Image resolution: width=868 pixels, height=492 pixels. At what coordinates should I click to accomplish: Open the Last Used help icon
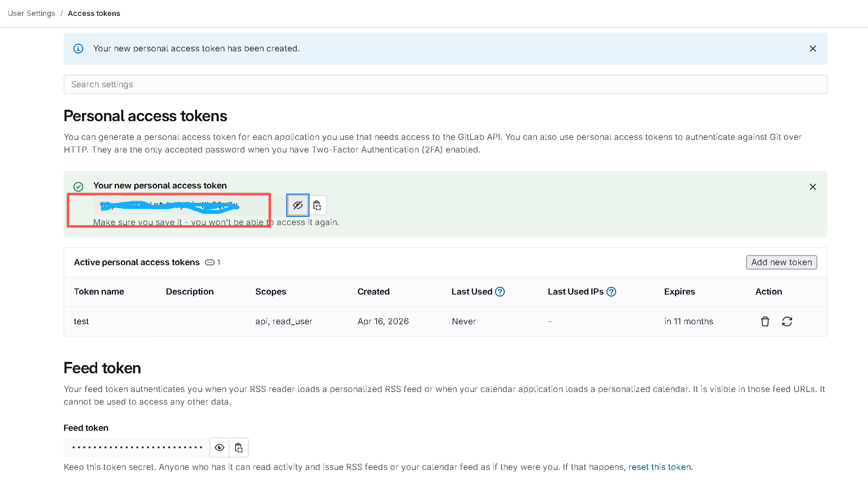point(500,292)
